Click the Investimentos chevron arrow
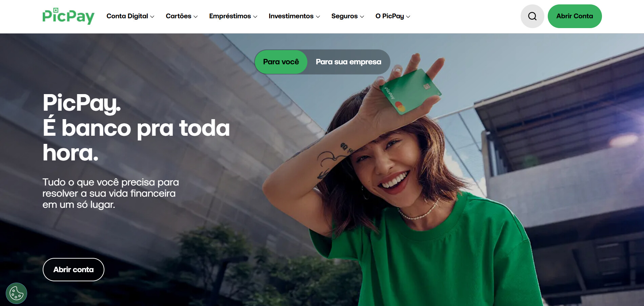 [318, 17]
